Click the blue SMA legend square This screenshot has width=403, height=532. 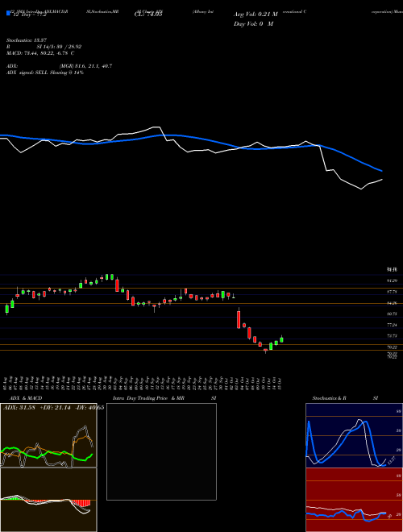click(x=8, y=14)
